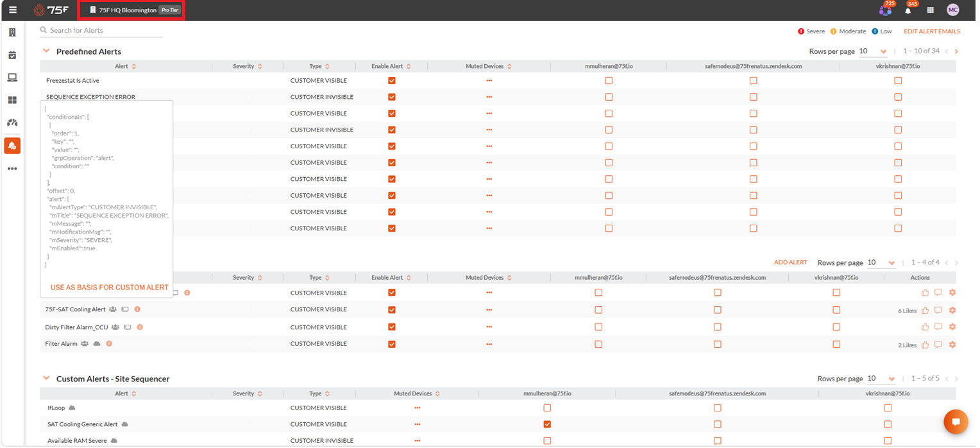Open comments for 75F-SAT Cooling Alert
Image resolution: width=980 pixels, height=448 pixels.
[x=938, y=310]
